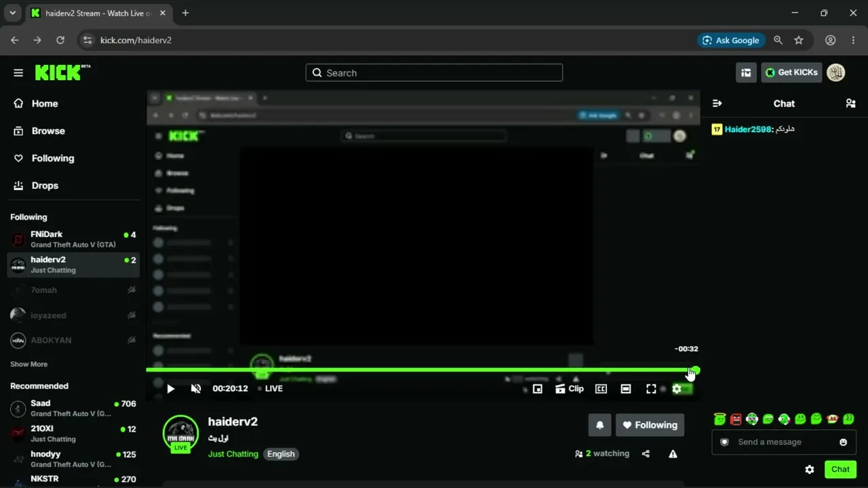Click the Kick search box
The height and width of the screenshot is (488, 868).
(x=434, y=73)
